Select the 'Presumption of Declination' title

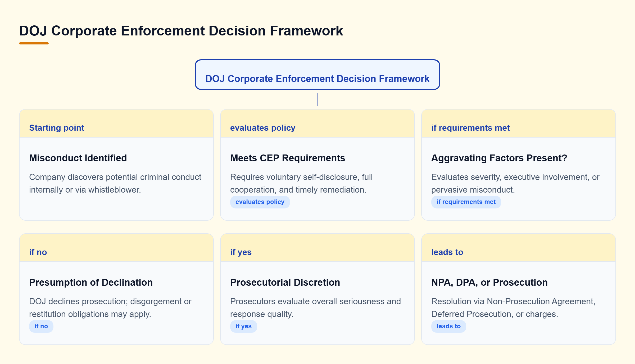pyautogui.click(x=91, y=282)
